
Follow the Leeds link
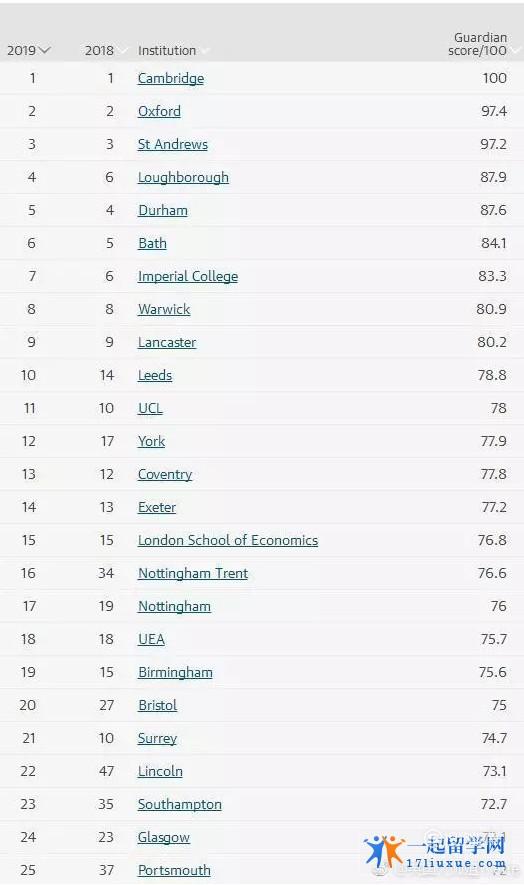(155, 375)
